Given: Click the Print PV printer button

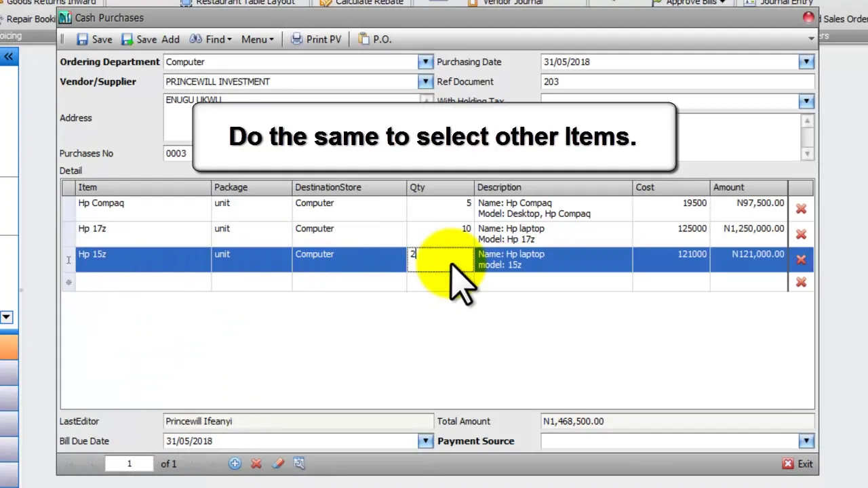Looking at the screenshot, I should point(316,39).
